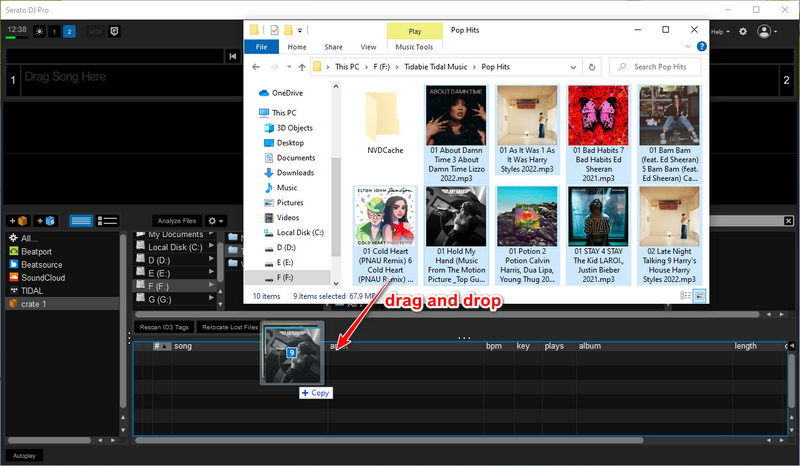The image size is (800, 466).
Task: Select Serato deck layout 2
Action: point(69,32)
